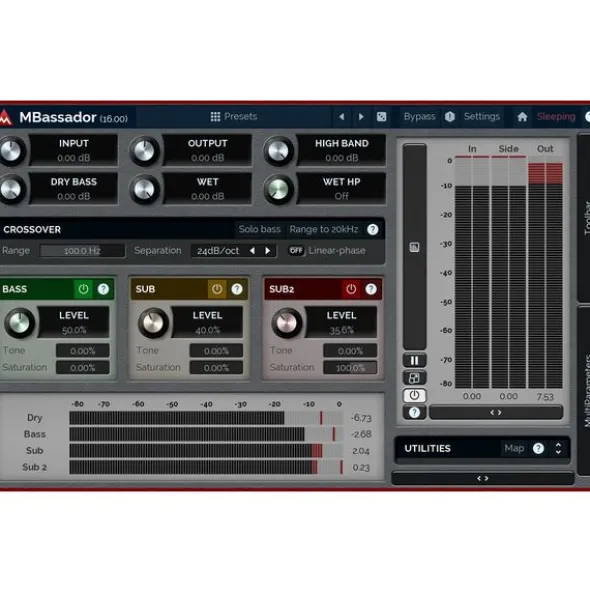Open the meter panel help icon
The image size is (590, 591).
pyautogui.click(x=414, y=412)
